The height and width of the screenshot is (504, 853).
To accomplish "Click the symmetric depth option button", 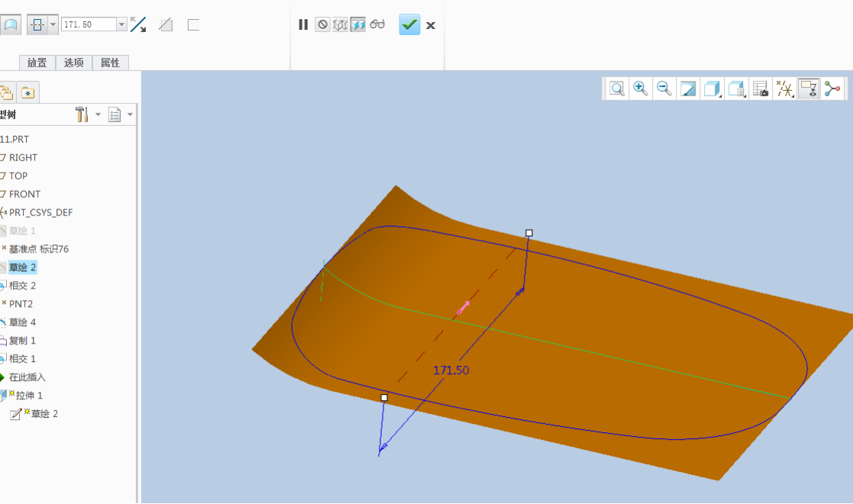I will point(37,24).
